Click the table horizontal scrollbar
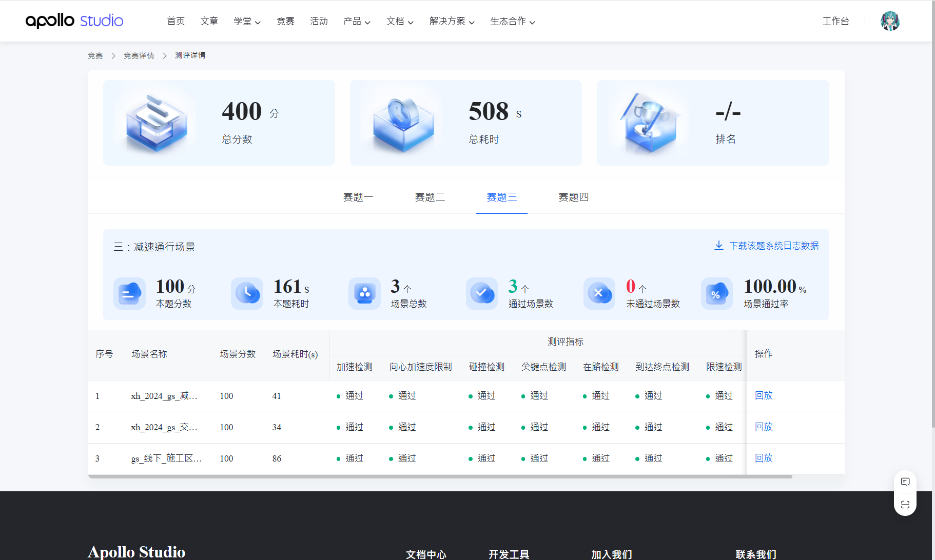 [x=440, y=476]
